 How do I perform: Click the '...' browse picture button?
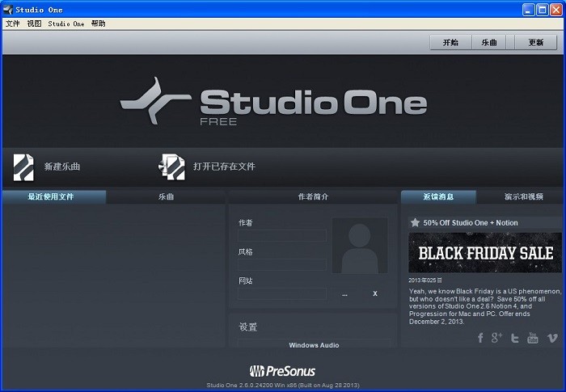tap(344, 294)
